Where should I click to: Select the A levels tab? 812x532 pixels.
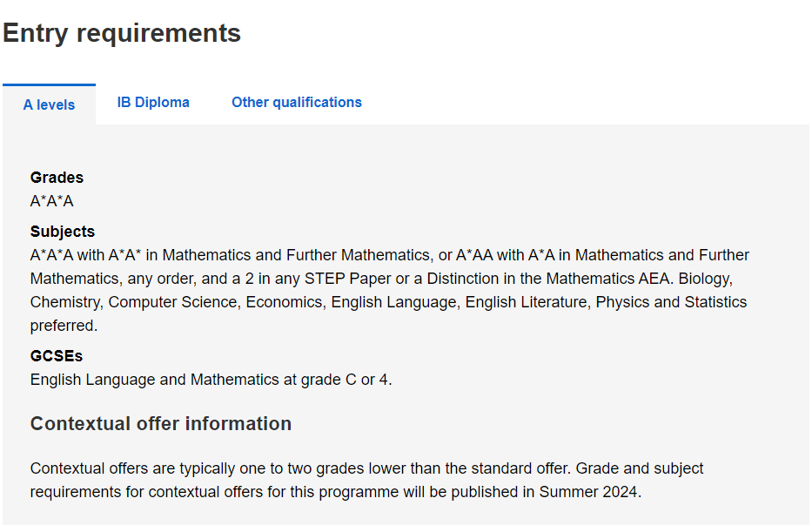[50, 104]
